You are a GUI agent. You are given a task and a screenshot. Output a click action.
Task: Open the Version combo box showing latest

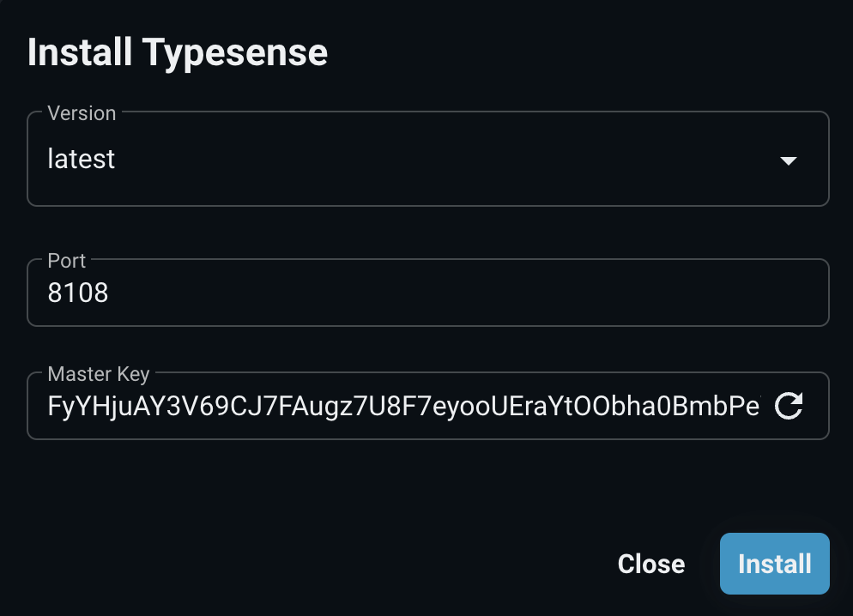(x=427, y=160)
